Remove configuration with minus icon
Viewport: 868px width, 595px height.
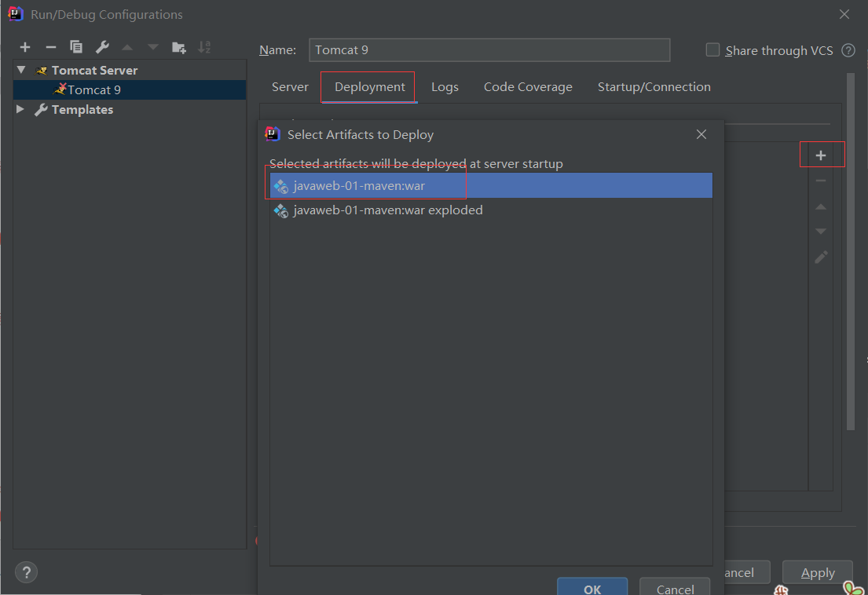pyautogui.click(x=50, y=48)
